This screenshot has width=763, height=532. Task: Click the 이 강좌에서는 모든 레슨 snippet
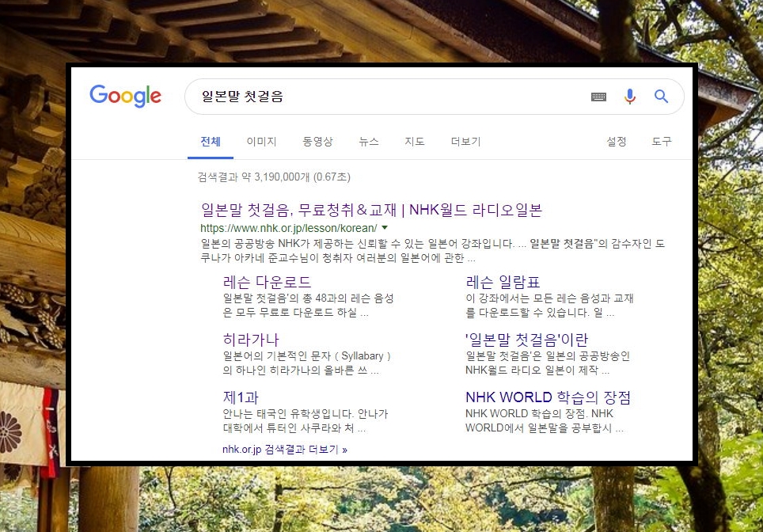click(x=549, y=305)
